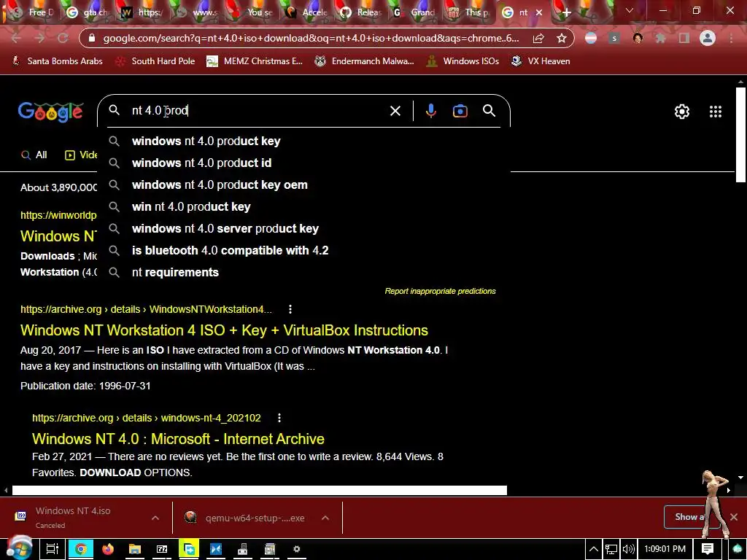This screenshot has width=747, height=560.
Task: View site security lock information
Action: click(x=93, y=38)
